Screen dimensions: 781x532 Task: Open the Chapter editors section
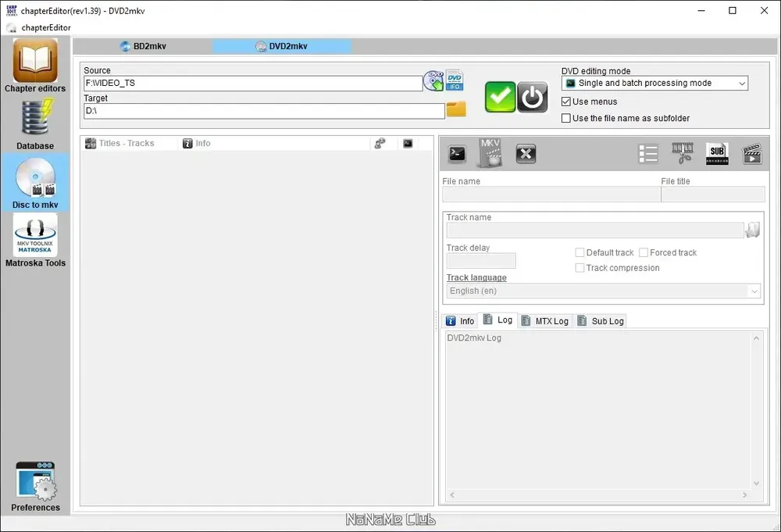point(35,66)
